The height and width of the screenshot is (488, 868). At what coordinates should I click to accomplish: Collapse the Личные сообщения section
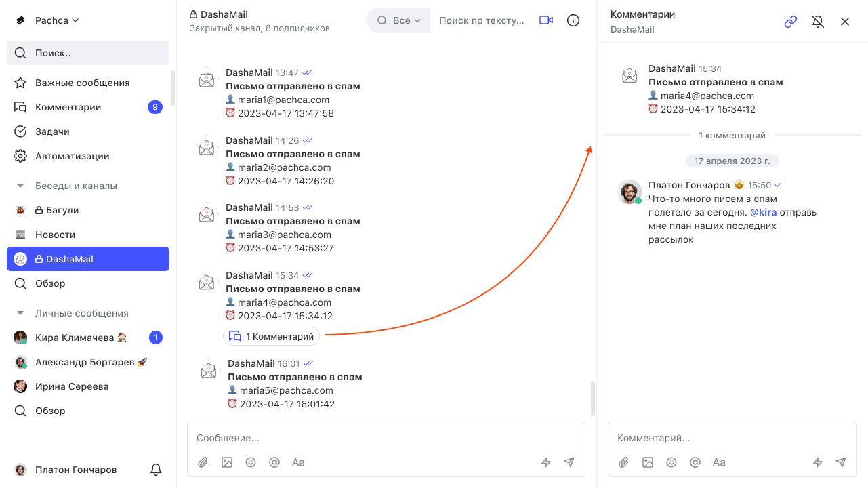(x=20, y=313)
